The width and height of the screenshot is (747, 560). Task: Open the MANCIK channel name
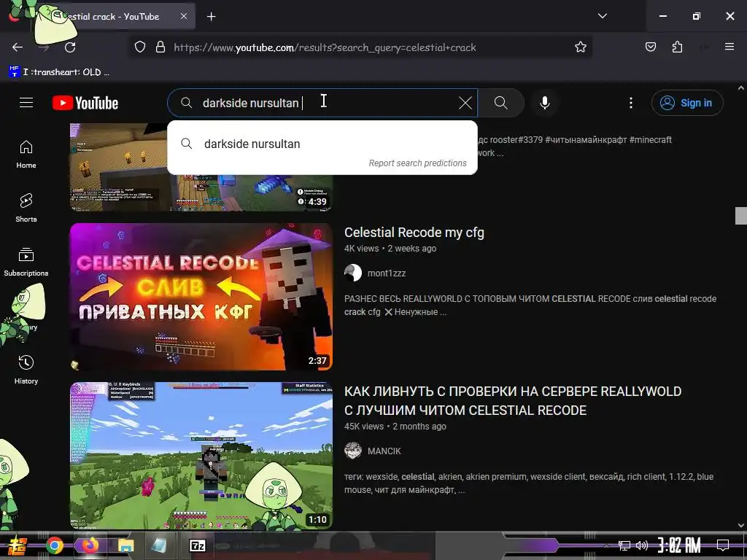pyautogui.click(x=384, y=451)
